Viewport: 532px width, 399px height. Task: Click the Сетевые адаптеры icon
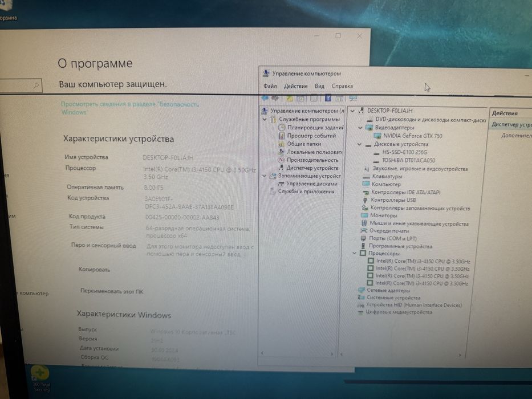(x=362, y=290)
